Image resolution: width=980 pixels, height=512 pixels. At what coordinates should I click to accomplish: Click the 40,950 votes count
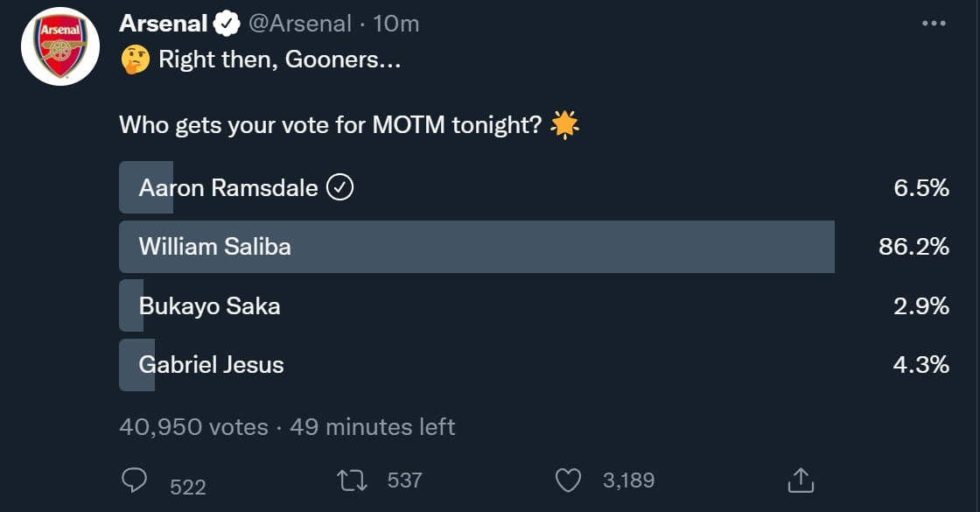click(193, 426)
